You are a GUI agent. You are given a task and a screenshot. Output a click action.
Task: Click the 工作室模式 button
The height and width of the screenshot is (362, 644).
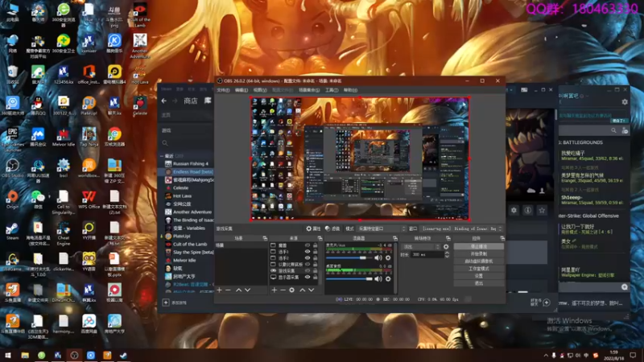[x=478, y=269]
